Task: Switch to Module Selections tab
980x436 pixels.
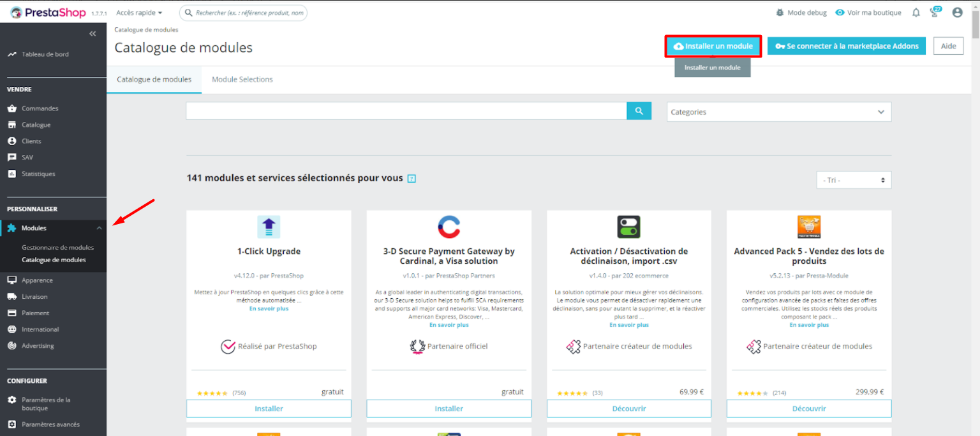Action: click(242, 80)
